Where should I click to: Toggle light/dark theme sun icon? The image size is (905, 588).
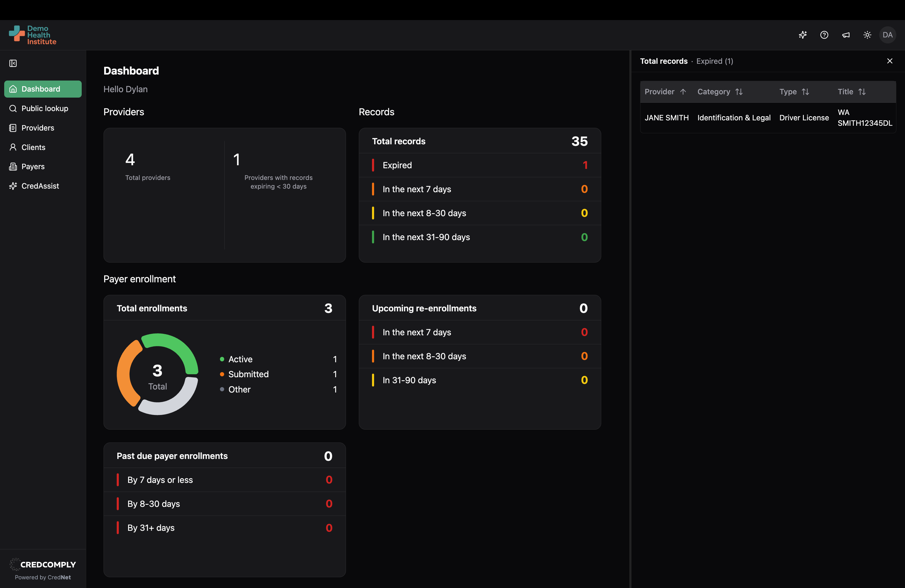pyautogui.click(x=867, y=35)
